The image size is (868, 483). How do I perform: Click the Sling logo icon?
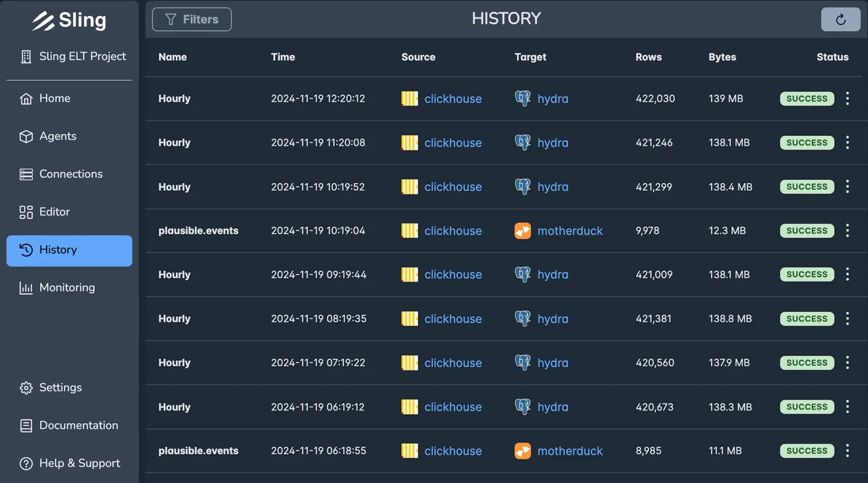pyautogui.click(x=44, y=20)
